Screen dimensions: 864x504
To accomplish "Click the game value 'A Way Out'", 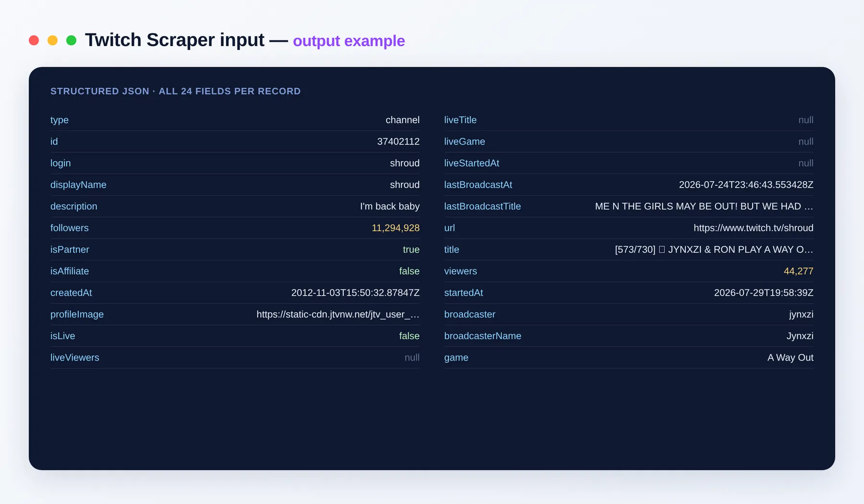I will pos(790,358).
